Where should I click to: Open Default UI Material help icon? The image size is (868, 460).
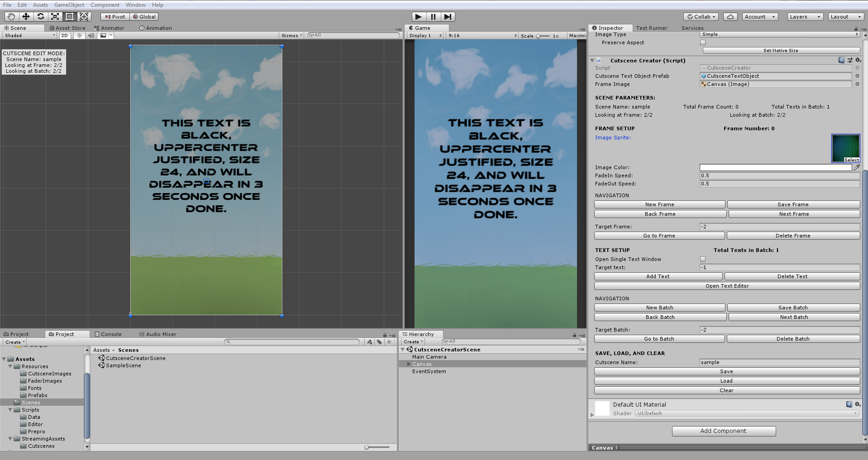point(849,404)
